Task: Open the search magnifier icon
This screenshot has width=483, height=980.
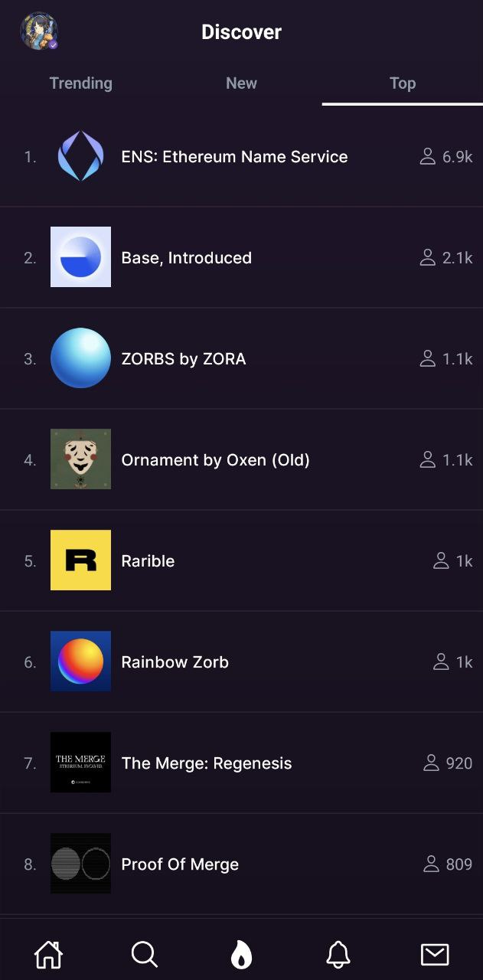Action: 144,954
